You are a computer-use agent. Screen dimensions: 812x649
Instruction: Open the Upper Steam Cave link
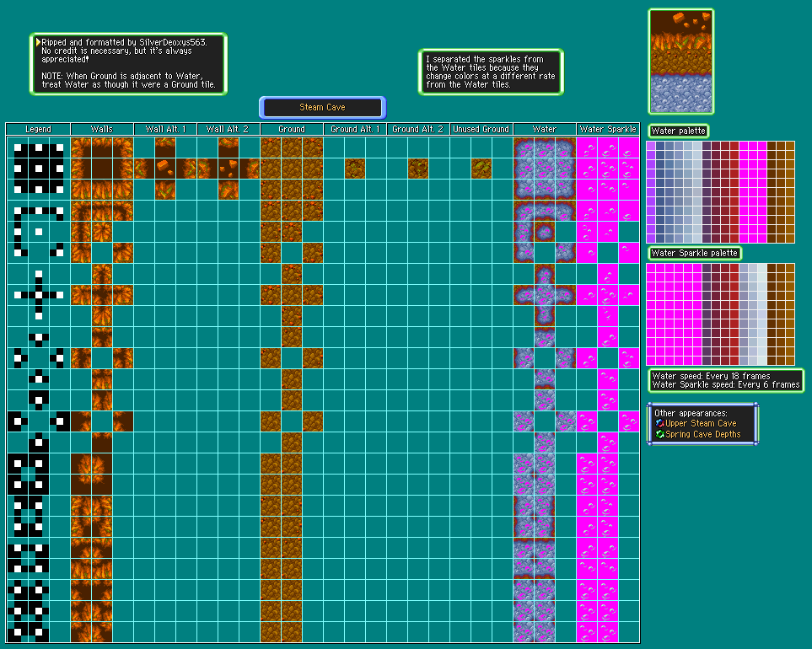click(701, 423)
